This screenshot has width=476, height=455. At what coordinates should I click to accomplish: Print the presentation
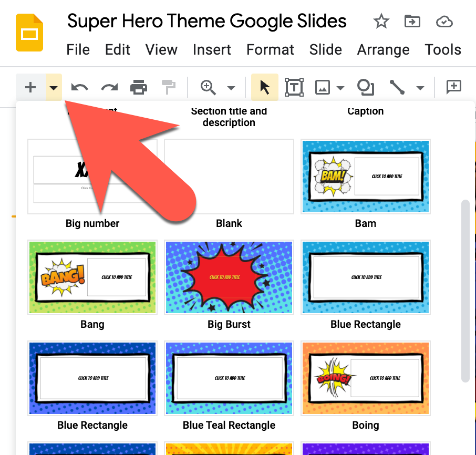(x=139, y=88)
